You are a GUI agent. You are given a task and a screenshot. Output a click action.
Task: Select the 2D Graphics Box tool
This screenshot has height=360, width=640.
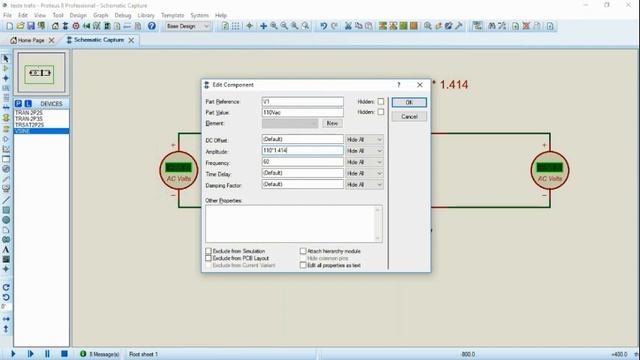6,210
